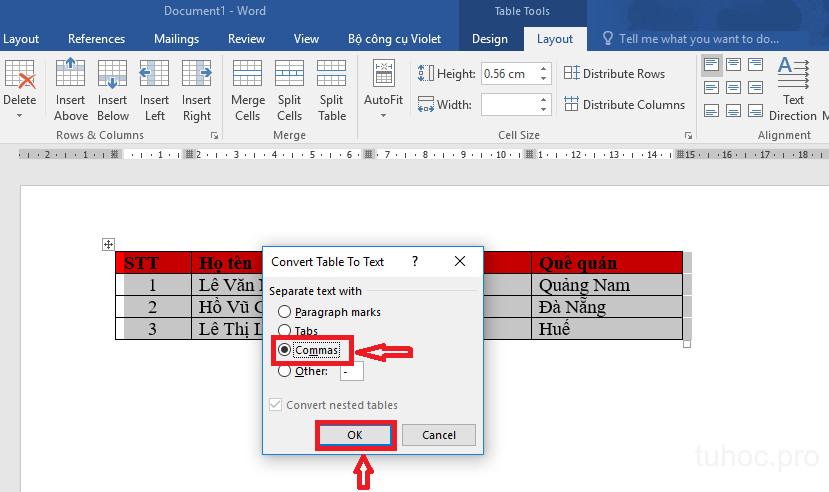829x492 pixels.
Task: Select the Tabs radio option
Action: point(284,331)
